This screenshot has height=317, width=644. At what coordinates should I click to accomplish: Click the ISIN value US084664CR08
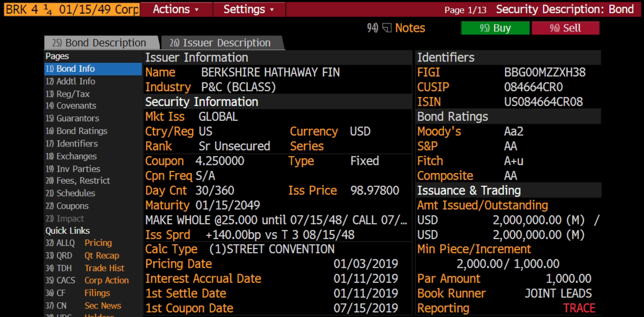pos(543,102)
